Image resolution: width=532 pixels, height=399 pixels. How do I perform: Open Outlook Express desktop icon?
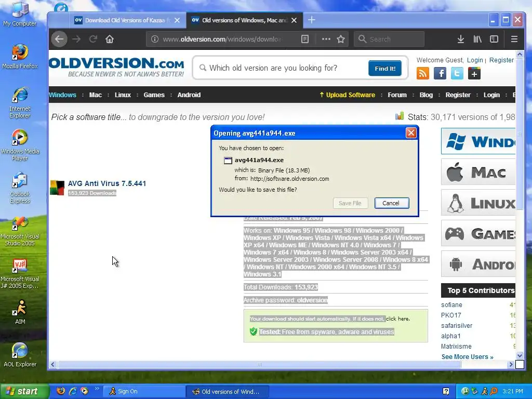coord(20,188)
